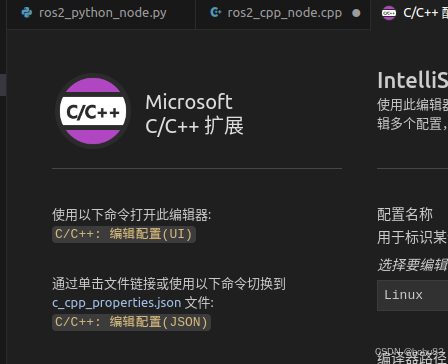The image size is (448, 364).
Task: Click the 'C/C++: 编辑配置(JSON)' command text
Action: click(131, 322)
